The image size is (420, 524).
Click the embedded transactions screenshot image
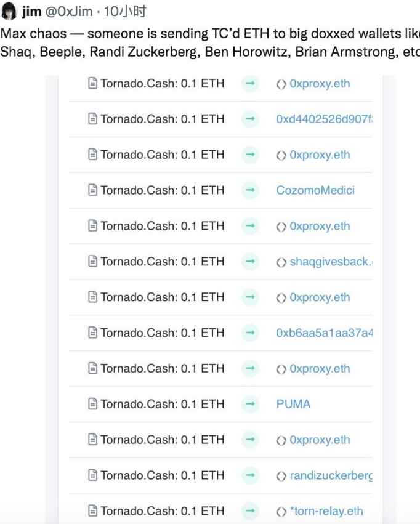click(220, 299)
